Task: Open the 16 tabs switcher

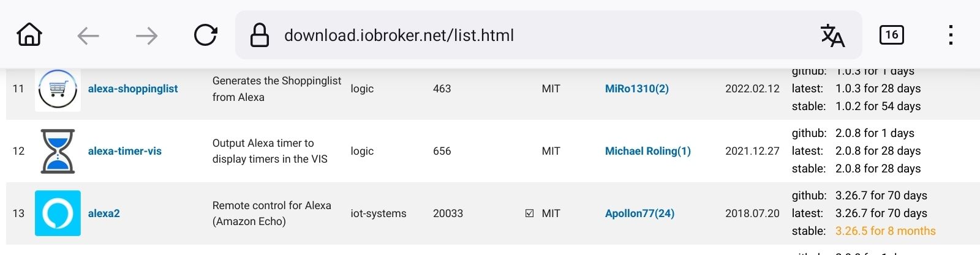Action: [x=891, y=35]
